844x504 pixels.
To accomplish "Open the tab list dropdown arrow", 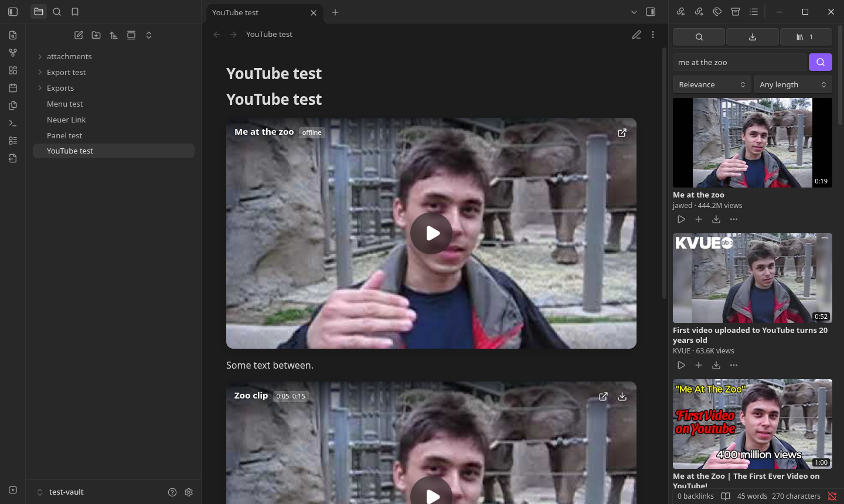I will tap(634, 12).
